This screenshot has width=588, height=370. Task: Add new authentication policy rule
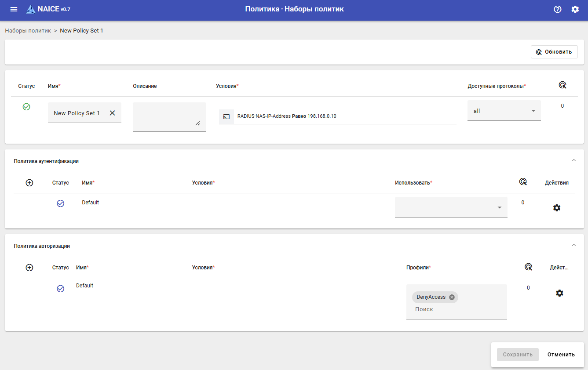pos(29,183)
